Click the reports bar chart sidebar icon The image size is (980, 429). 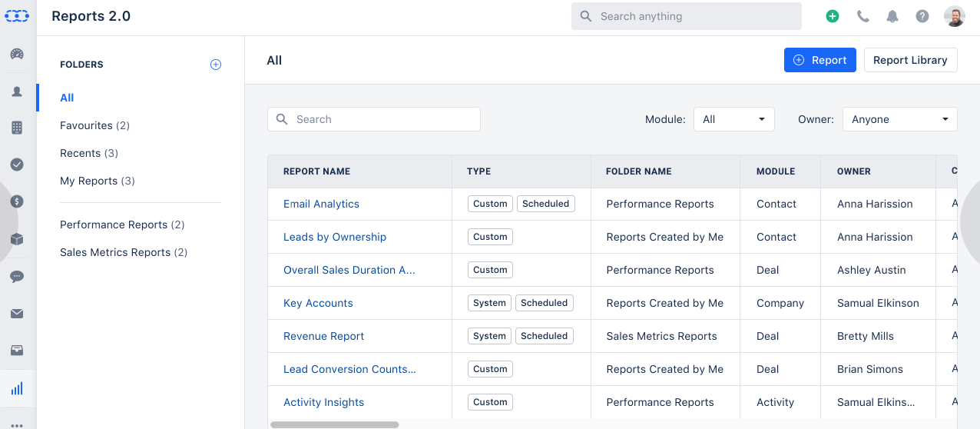point(17,388)
